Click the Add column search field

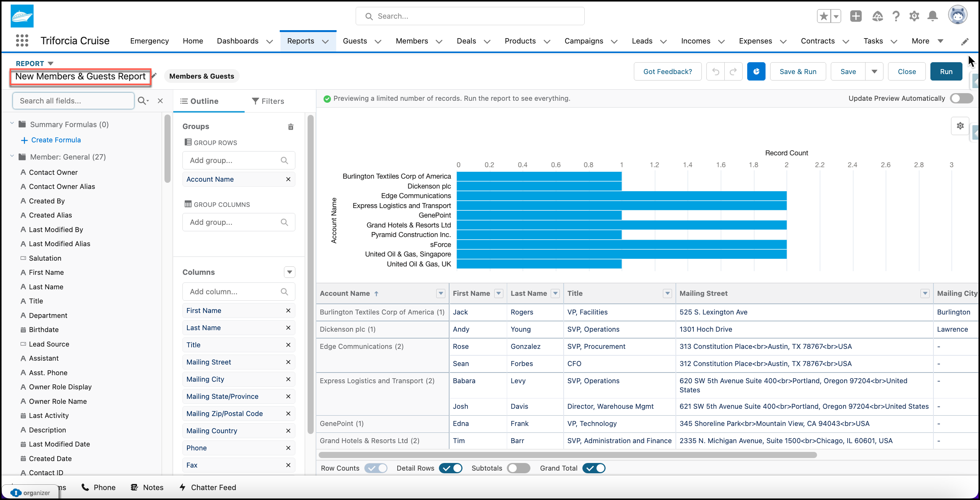point(239,292)
